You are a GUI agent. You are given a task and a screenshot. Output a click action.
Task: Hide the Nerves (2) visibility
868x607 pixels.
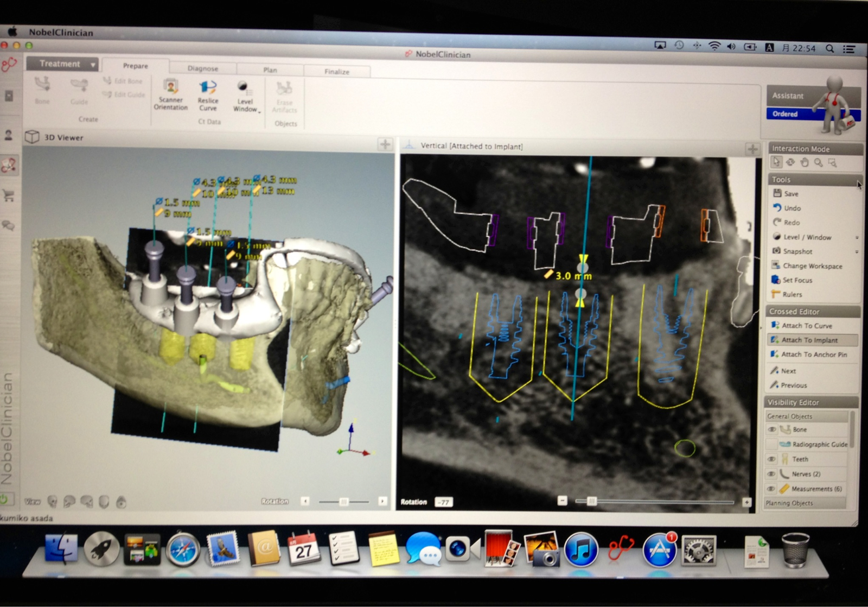tap(771, 474)
